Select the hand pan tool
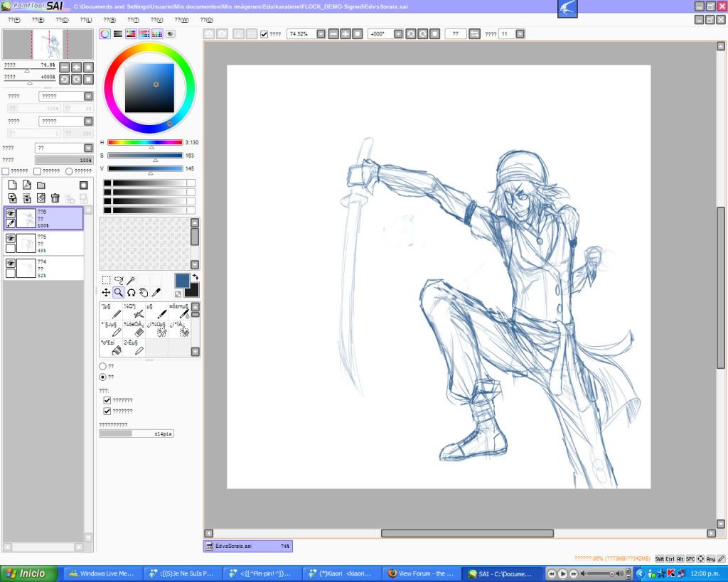728x582 pixels. click(x=144, y=292)
